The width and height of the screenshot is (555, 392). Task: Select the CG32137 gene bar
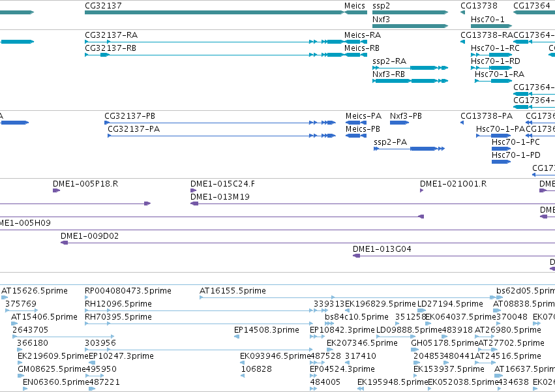[214, 12]
